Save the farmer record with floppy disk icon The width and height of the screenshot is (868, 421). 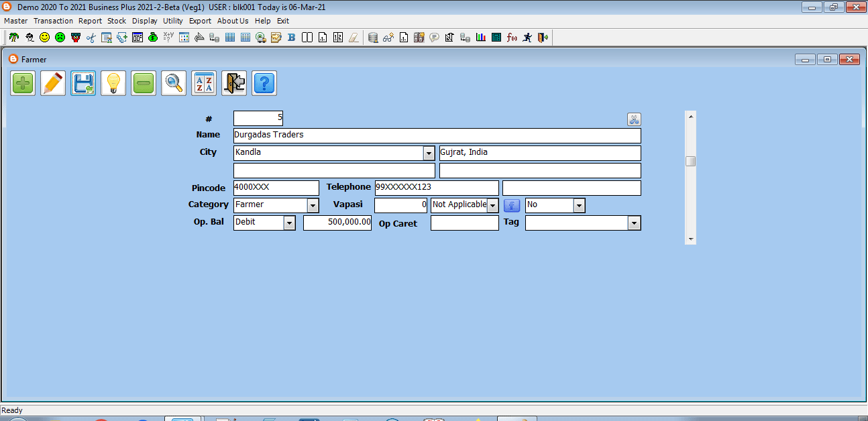coord(83,84)
